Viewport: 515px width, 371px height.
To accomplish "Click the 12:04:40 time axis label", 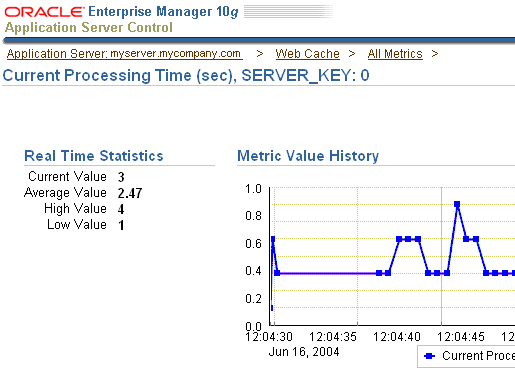I will (397, 337).
